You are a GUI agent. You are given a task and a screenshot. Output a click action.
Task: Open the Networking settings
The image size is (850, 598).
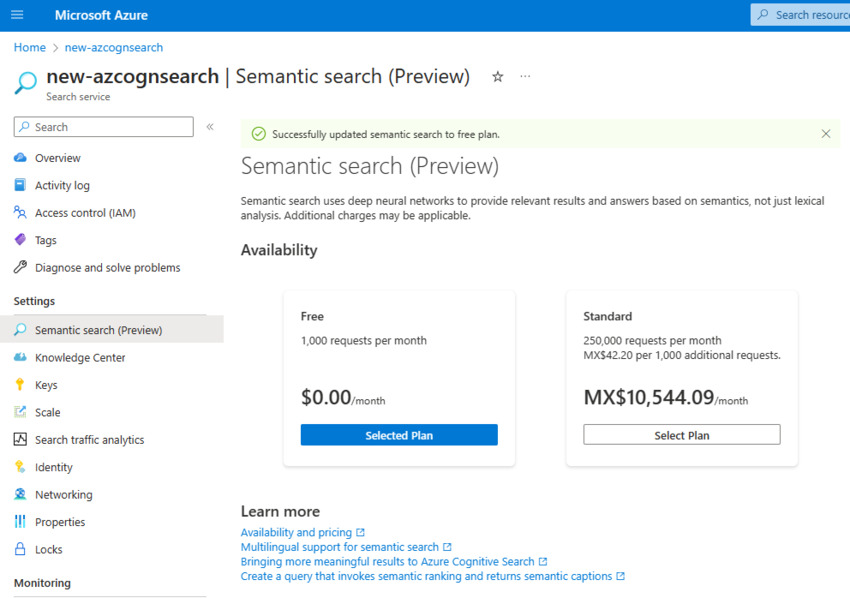(x=63, y=494)
